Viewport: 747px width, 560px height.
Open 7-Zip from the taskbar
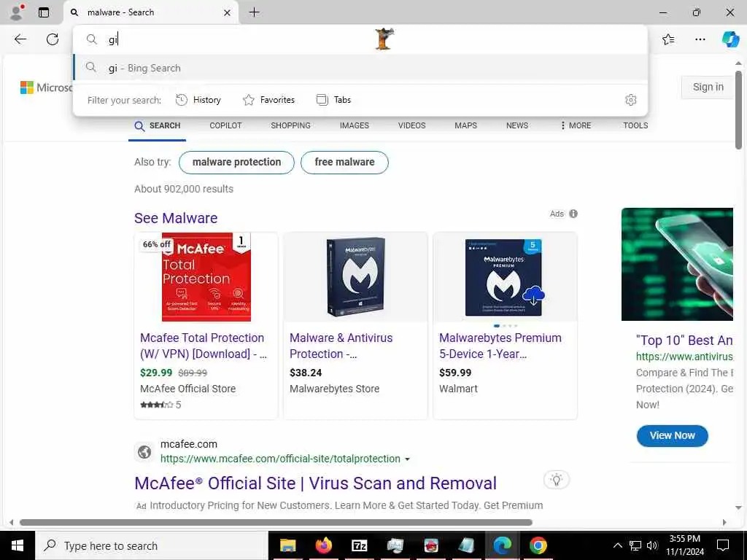(x=359, y=545)
